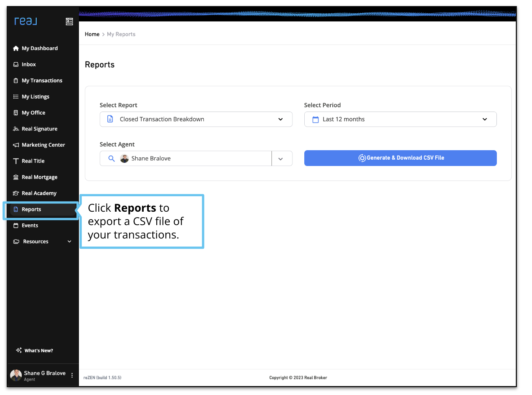Open Real Signature from sidebar
The height and width of the screenshot is (395, 532).
pyautogui.click(x=39, y=129)
